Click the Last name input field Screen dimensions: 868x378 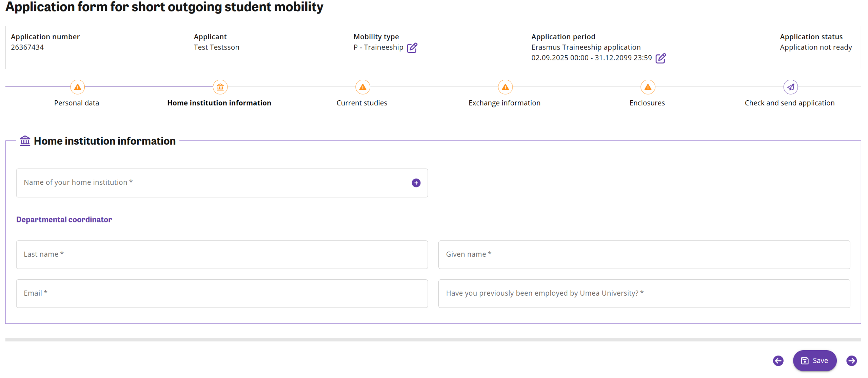click(x=222, y=255)
